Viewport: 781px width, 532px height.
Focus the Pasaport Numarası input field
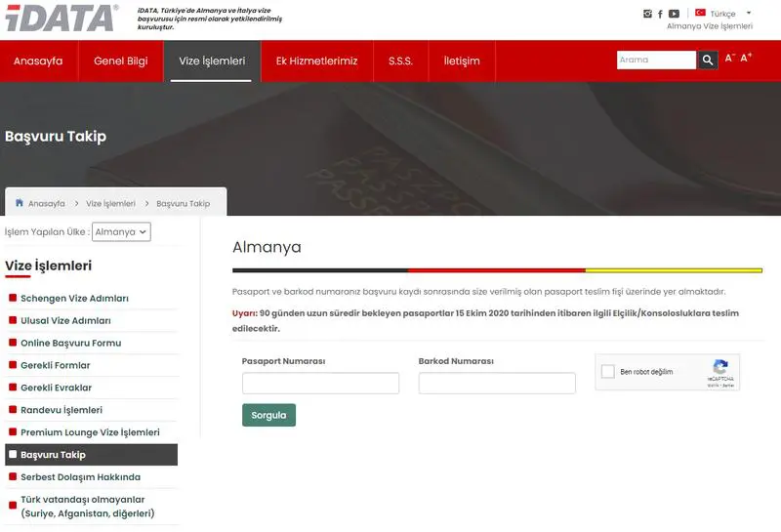(321, 383)
